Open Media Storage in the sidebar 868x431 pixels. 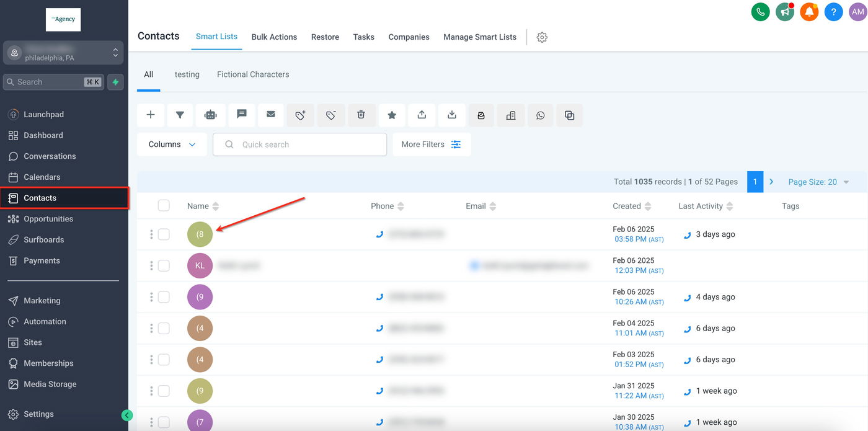[x=50, y=384]
